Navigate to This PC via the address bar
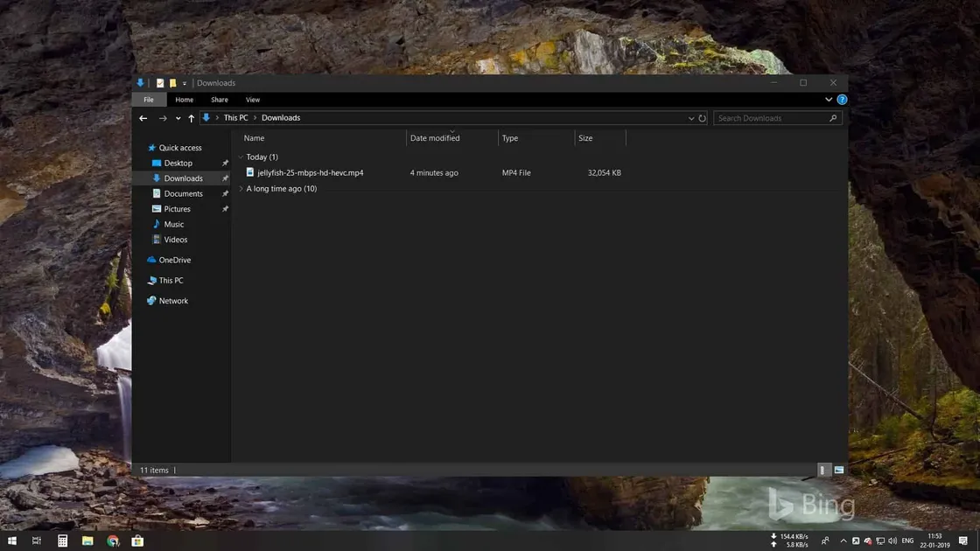This screenshot has width=980, height=551. pyautogui.click(x=235, y=117)
